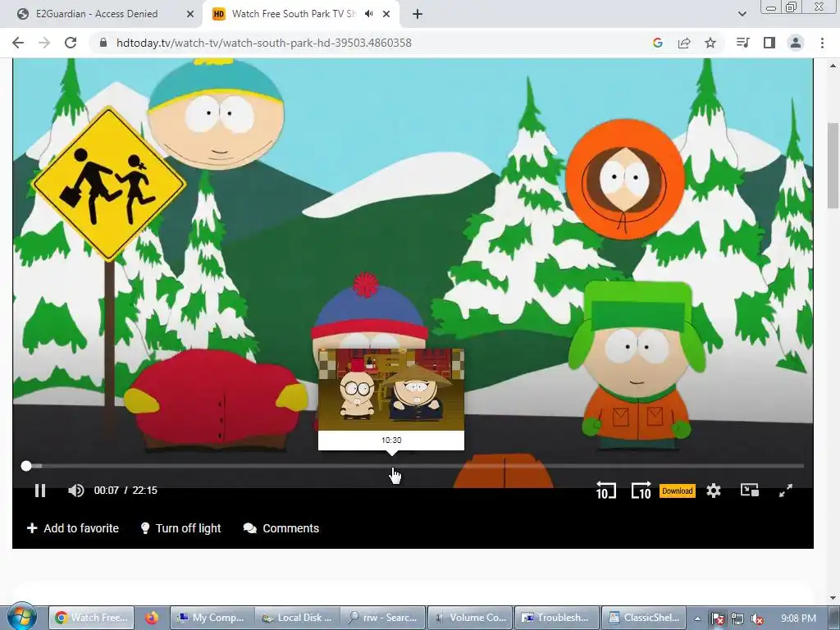Enable picture-in-picture mode icon
This screenshot has height=630, width=840.
click(x=749, y=491)
